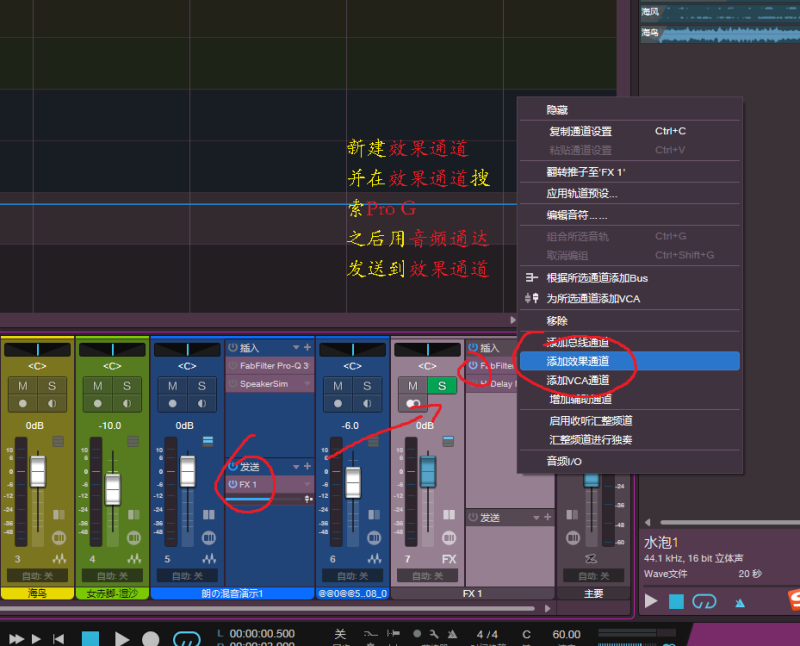Click record-arm dot on the 海鸟 channel
This screenshot has height=646, width=800.
pyautogui.click(x=24, y=404)
